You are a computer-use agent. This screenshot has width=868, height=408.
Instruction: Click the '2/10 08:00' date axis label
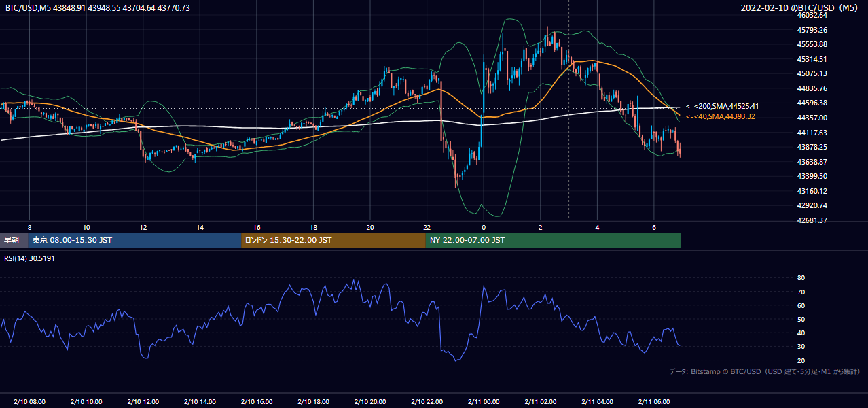(x=29, y=401)
